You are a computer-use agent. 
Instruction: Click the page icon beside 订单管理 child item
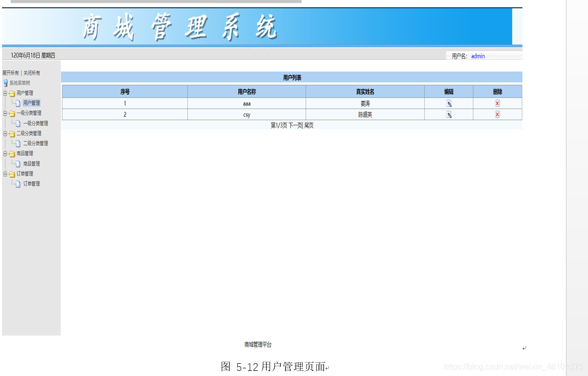click(x=18, y=184)
